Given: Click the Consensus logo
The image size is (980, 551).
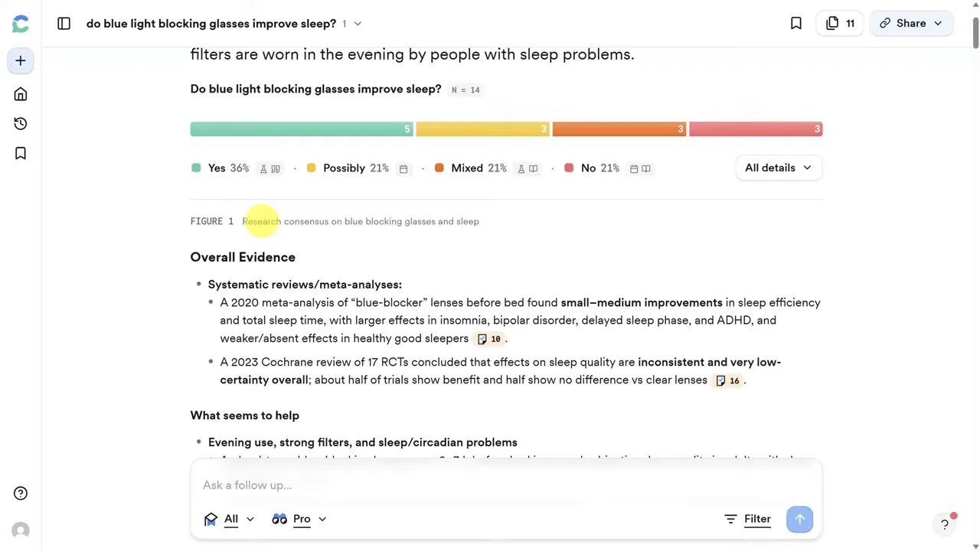Looking at the screenshot, I should point(20,23).
